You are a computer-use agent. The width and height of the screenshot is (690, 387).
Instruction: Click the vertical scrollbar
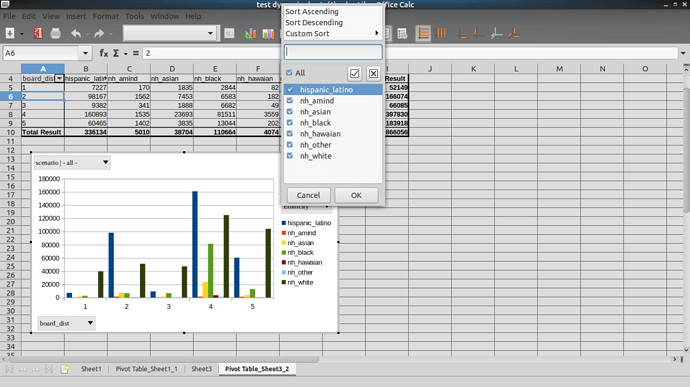(686, 150)
